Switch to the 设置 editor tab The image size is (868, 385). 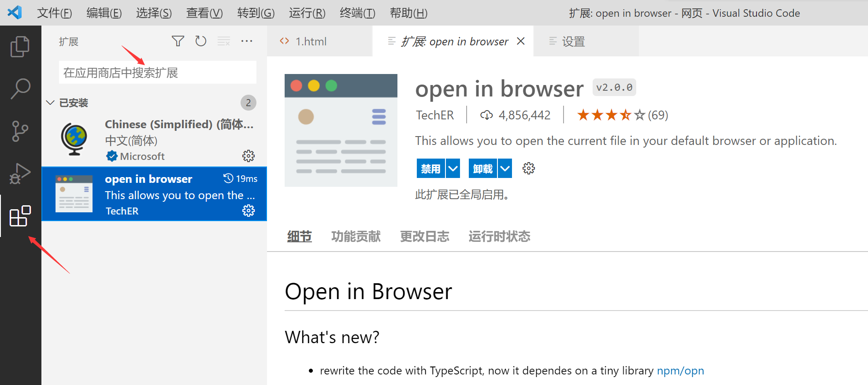tap(586, 41)
